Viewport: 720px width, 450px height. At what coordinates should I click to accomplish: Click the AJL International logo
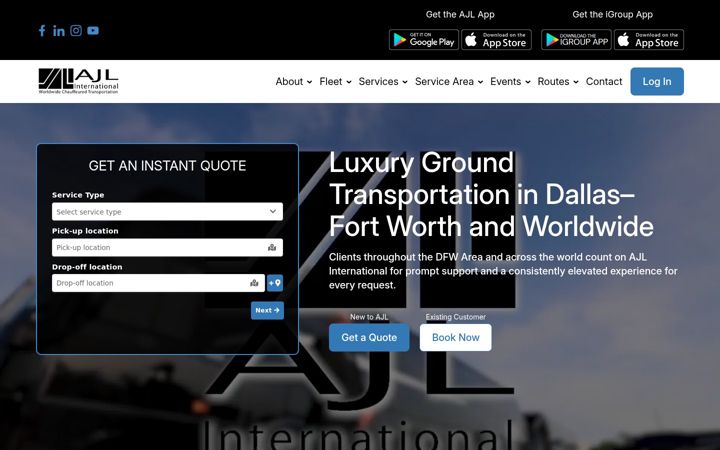pyautogui.click(x=79, y=81)
